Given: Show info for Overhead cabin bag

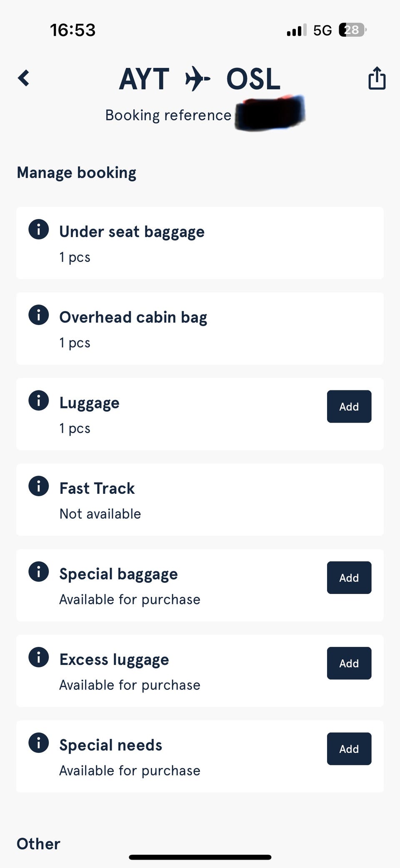Looking at the screenshot, I should pyautogui.click(x=39, y=315).
